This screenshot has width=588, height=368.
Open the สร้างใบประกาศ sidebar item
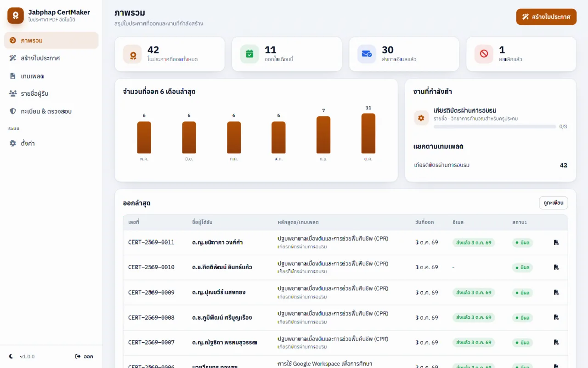(x=51, y=58)
